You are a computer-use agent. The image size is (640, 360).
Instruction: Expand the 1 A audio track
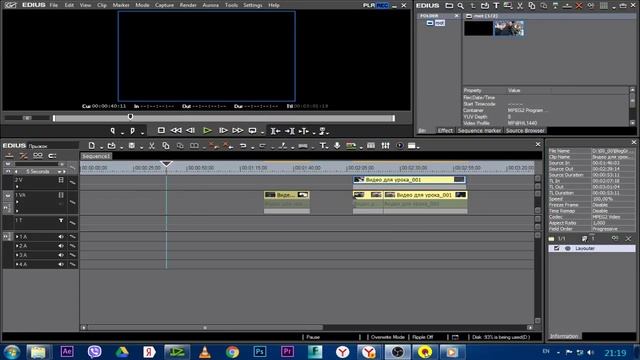[17, 237]
